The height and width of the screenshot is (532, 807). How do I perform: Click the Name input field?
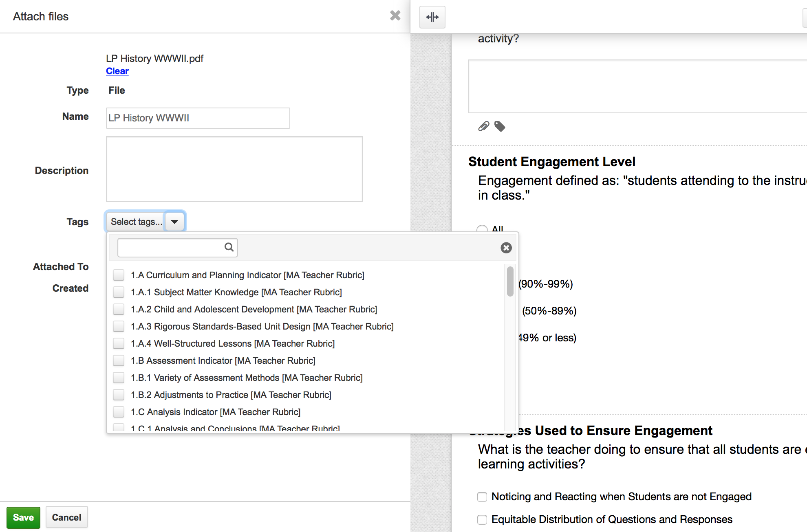[198, 118]
